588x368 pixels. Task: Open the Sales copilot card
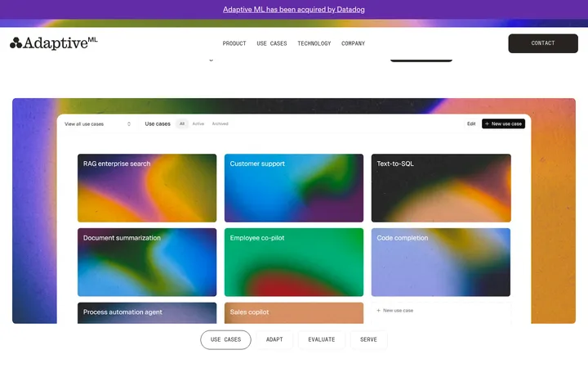294,312
